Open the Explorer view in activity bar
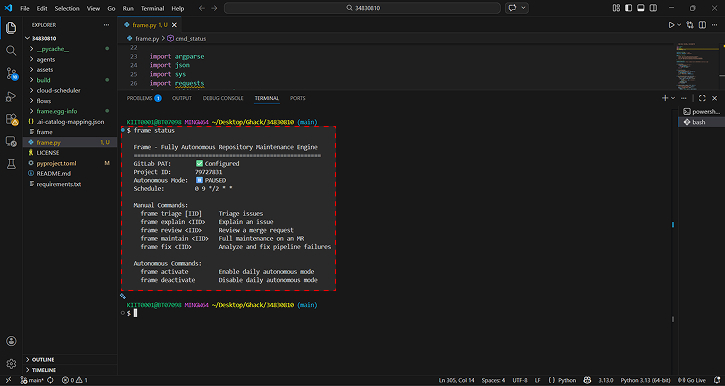 click(11, 28)
